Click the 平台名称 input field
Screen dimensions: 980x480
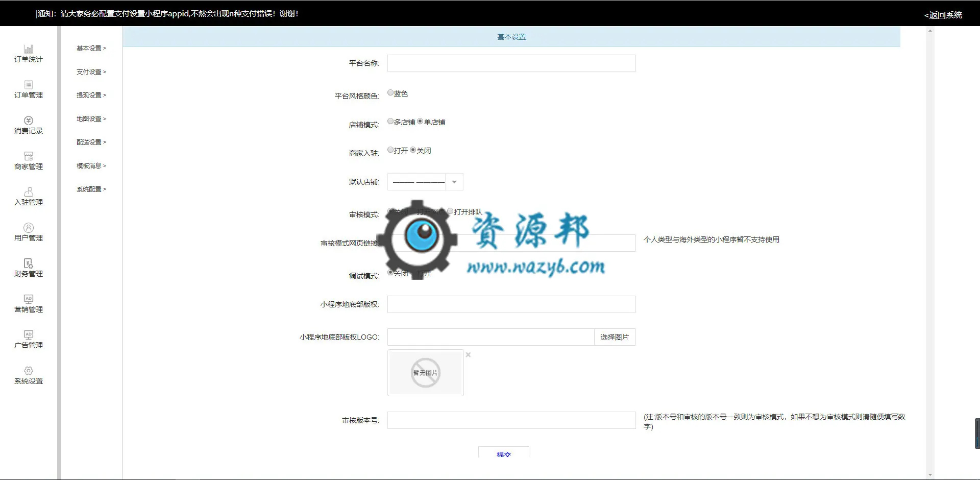pos(511,63)
